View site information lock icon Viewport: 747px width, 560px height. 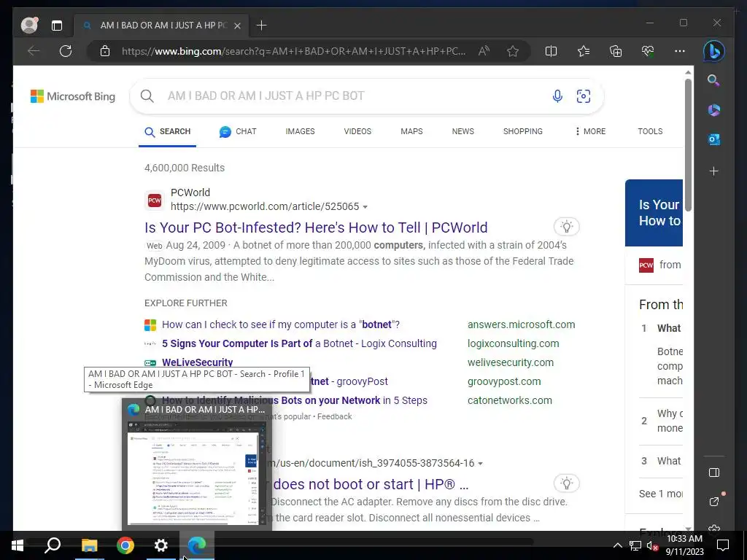pyautogui.click(x=105, y=51)
